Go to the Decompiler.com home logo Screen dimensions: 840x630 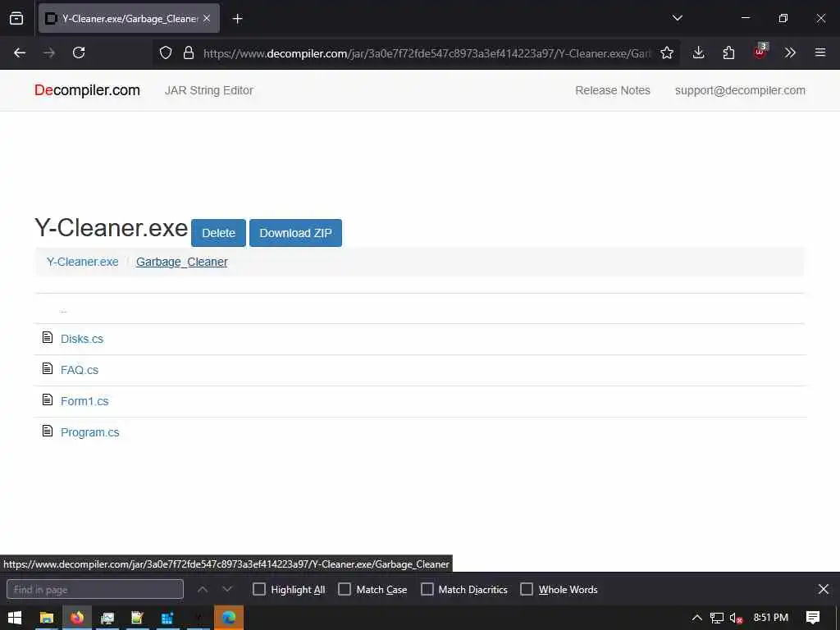coord(87,90)
